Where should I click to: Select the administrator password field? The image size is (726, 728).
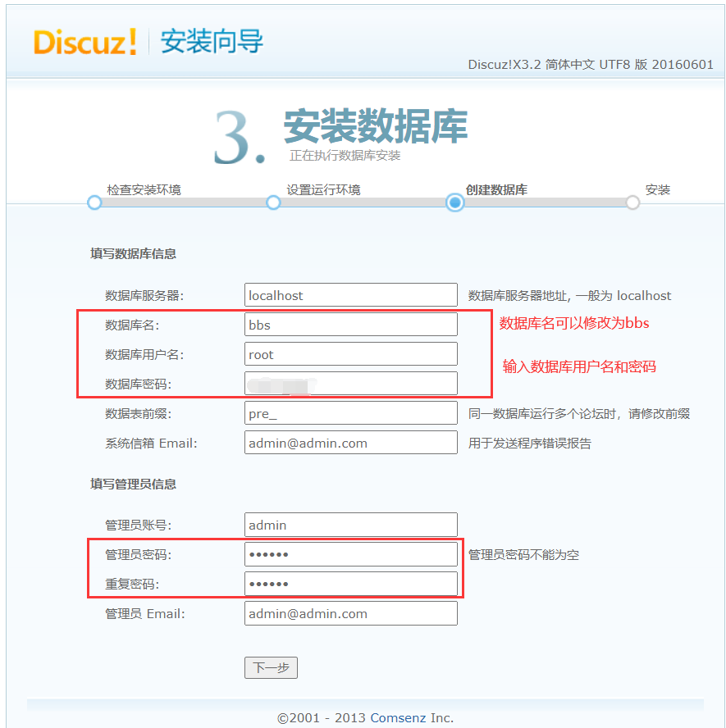point(350,554)
